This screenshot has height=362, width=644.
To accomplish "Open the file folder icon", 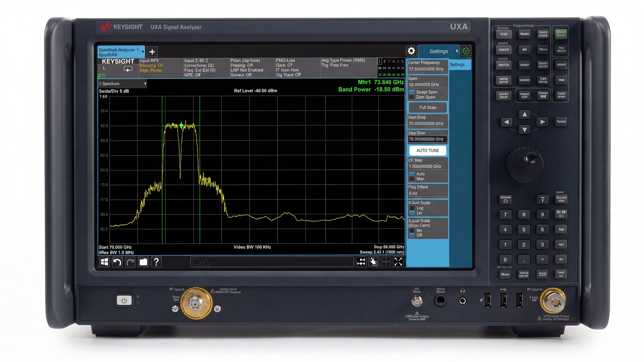I will (143, 262).
